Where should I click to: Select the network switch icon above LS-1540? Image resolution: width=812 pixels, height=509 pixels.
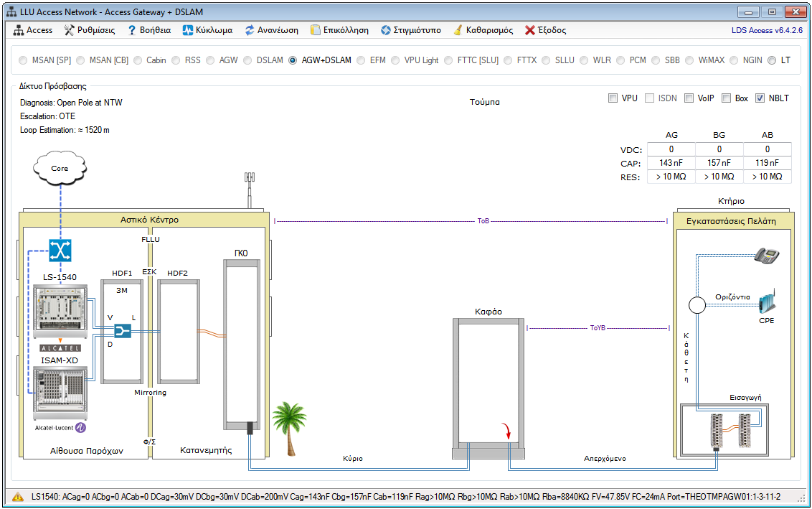(x=60, y=251)
